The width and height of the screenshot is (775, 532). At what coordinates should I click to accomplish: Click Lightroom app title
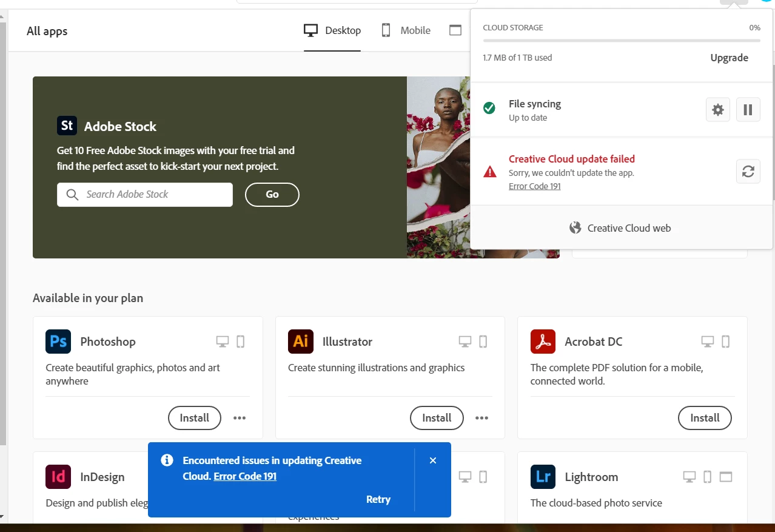point(591,477)
